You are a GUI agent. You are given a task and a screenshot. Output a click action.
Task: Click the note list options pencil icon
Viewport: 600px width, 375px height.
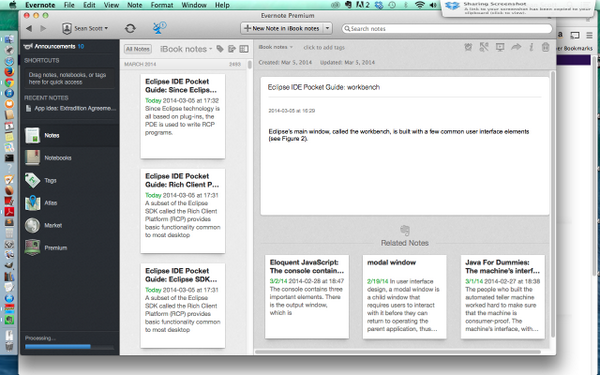pos(232,49)
